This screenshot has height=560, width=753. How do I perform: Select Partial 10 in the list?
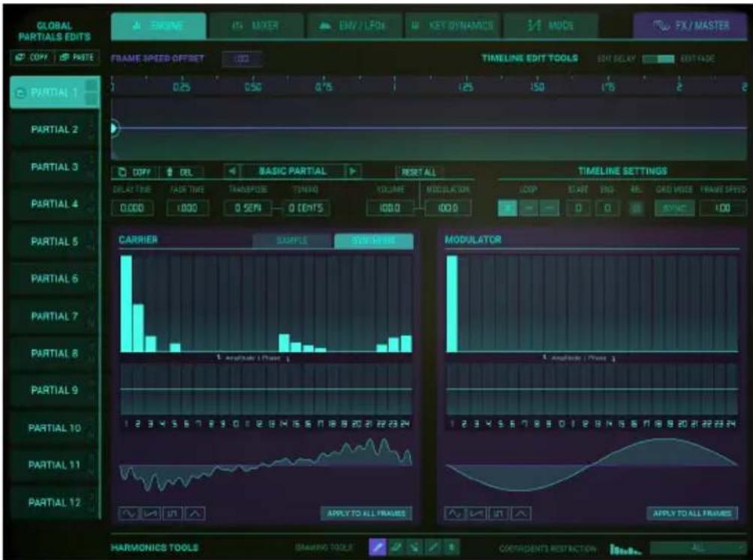pyautogui.click(x=54, y=428)
